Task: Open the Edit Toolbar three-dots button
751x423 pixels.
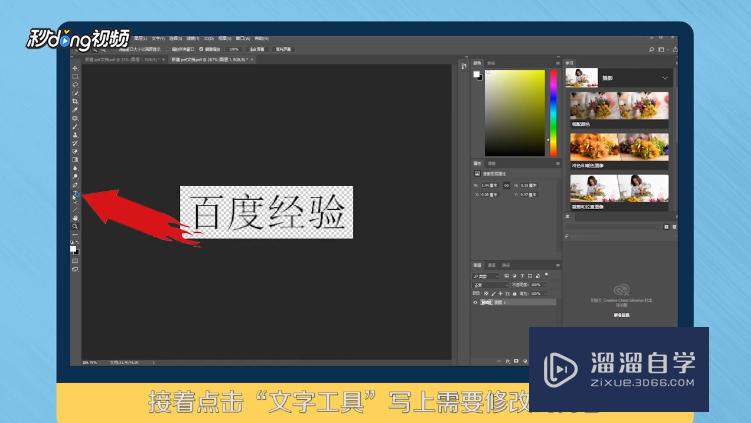Action: pyautogui.click(x=75, y=235)
